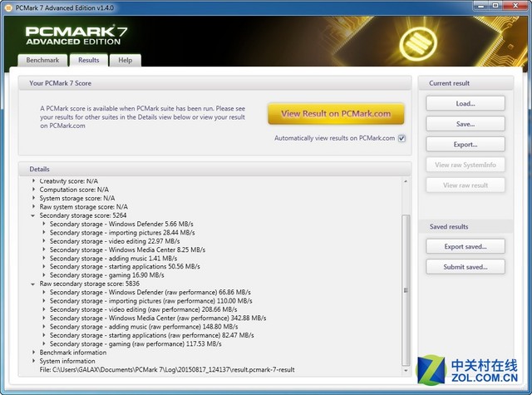Expand the System storage score row
The height and width of the screenshot is (395, 532).
pos(33,198)
